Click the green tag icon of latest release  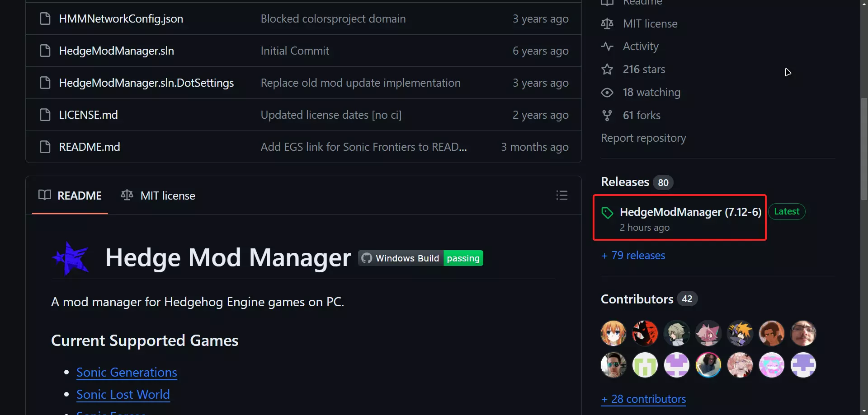pyautogui.click(x=607, y=212)
